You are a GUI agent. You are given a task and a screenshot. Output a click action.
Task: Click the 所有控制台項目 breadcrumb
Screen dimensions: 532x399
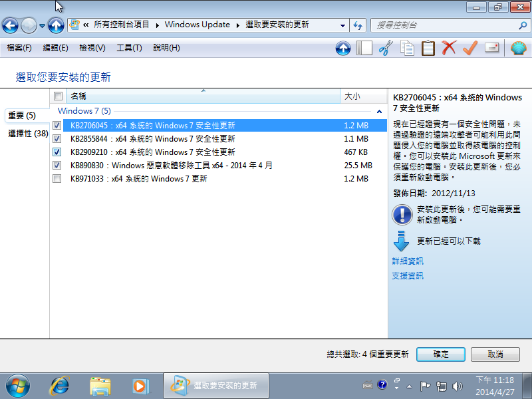click(122, 25)
